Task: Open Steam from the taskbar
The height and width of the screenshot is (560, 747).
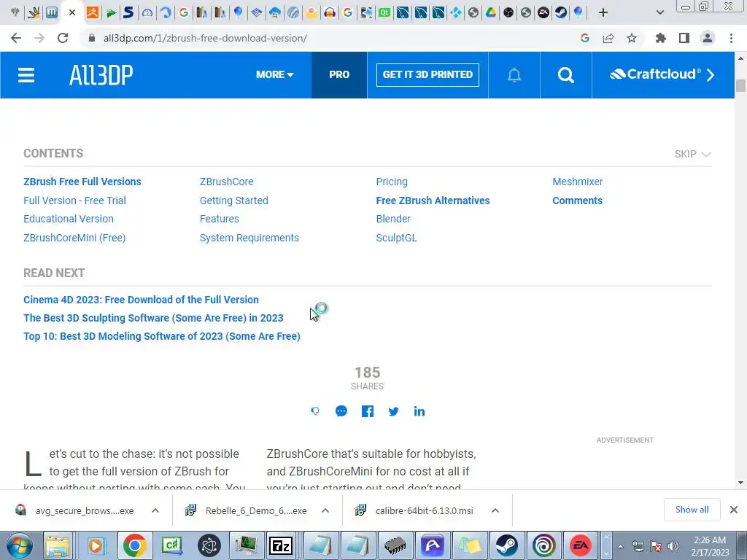Action: coord(506,545)
